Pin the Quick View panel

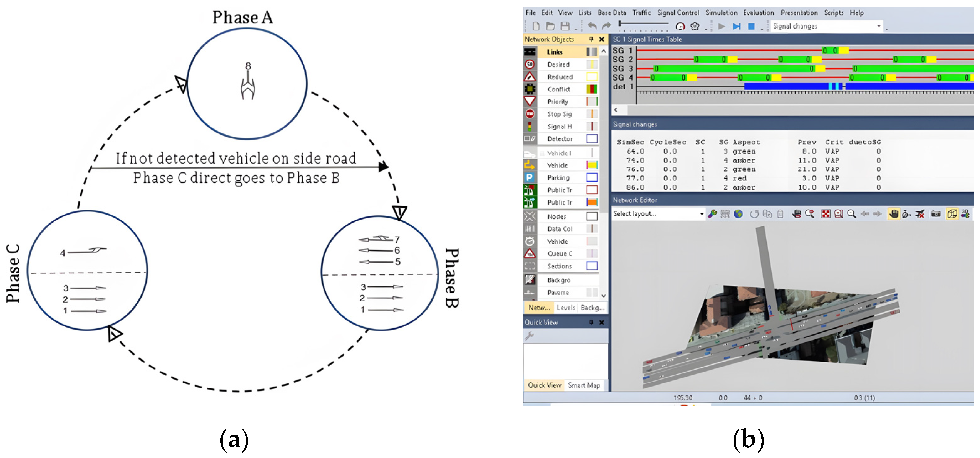click(x=591, y=322)
